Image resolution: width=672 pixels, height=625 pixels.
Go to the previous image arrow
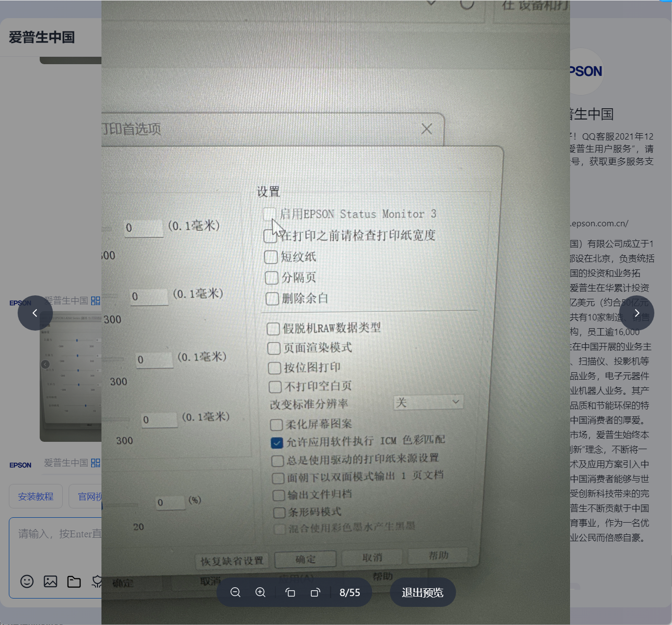pyautogui.click(x=35, y=313)
